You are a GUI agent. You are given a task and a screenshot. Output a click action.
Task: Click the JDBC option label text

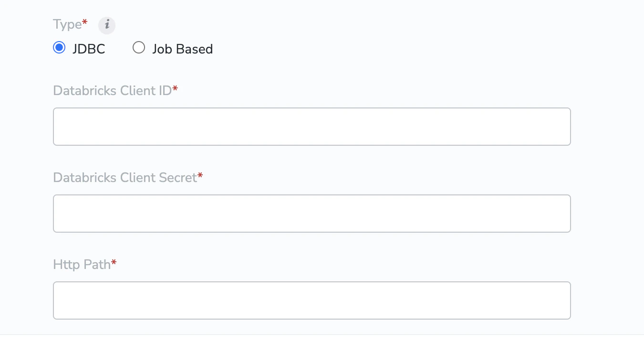pos(89,49)
